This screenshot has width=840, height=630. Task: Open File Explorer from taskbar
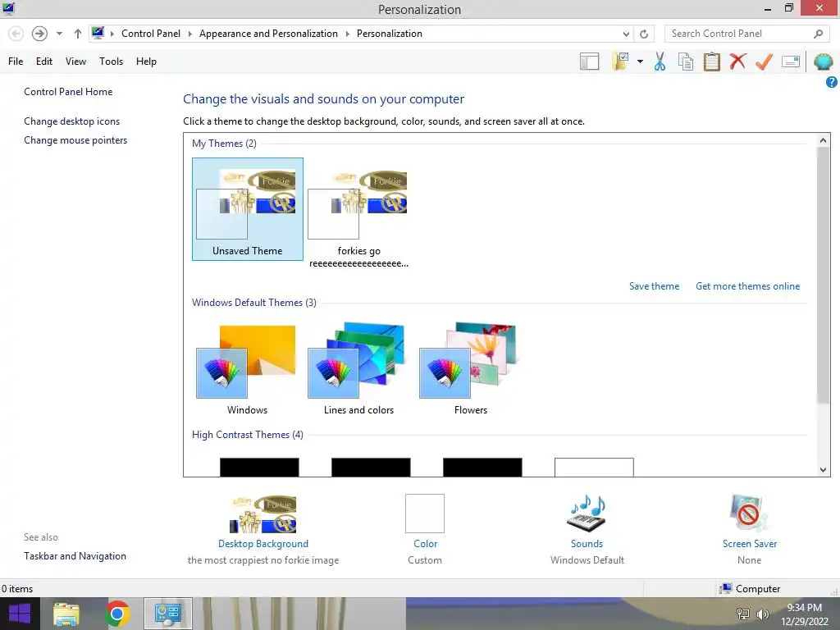tap(66, 614)
